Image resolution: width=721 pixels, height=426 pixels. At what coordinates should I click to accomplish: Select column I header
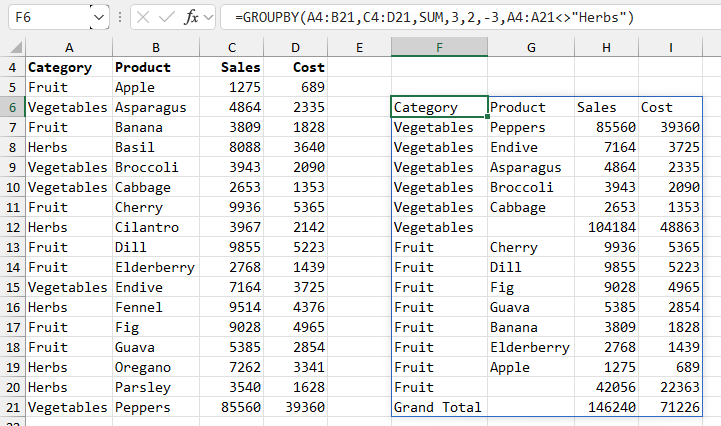pyautogui.click(x=670, y=47)
